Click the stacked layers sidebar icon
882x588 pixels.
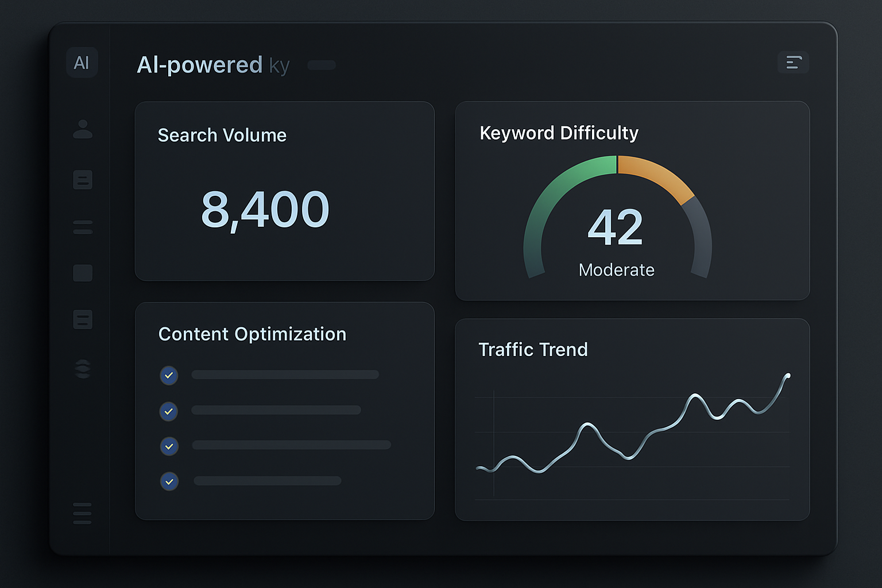click(x=83, y=368)
